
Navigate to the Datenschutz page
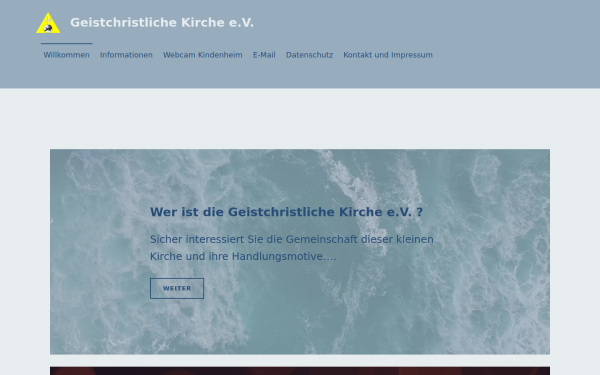coord(310,55)
